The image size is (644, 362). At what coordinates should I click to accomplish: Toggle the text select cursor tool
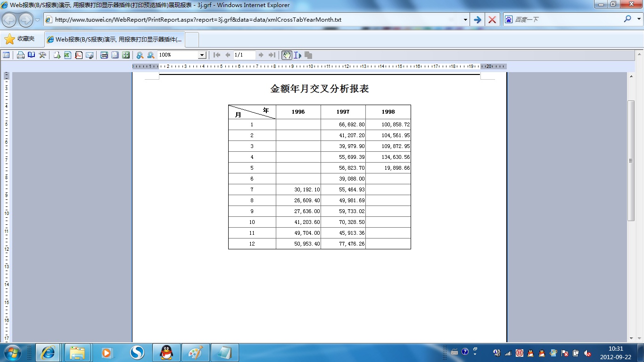click(297, 55)
